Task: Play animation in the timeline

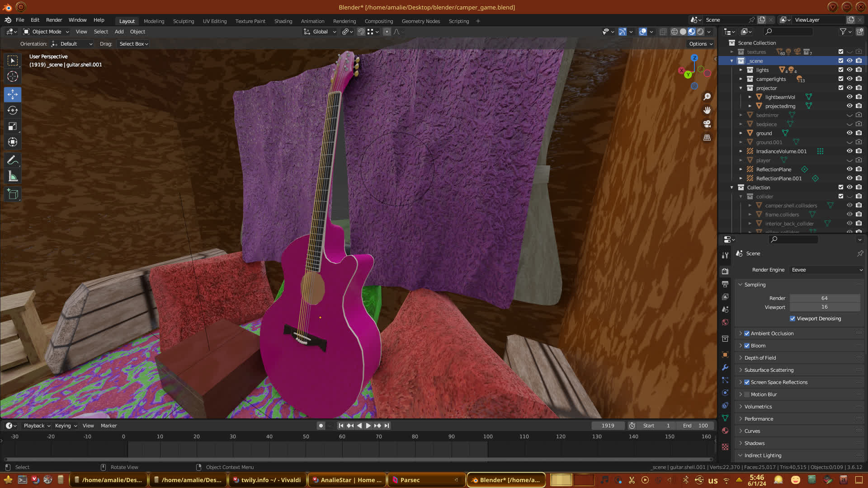Action: tap(368, 426)
